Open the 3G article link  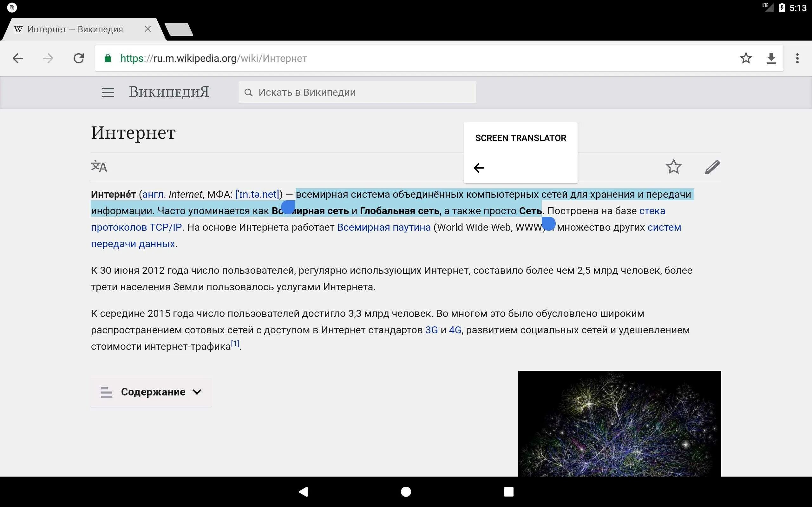[x=431, y=330]
